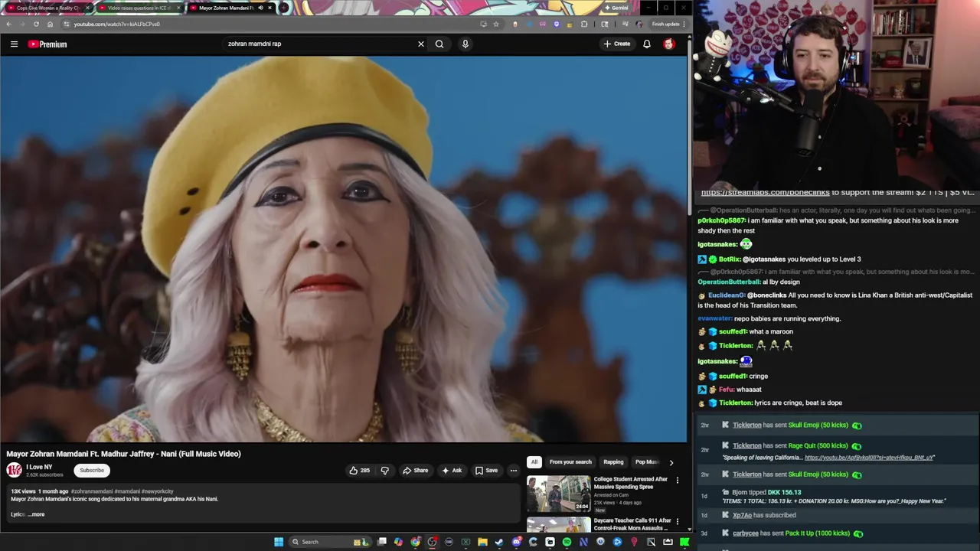Open the streamlabs.com/boneclinks link in chat

(766, 192)
